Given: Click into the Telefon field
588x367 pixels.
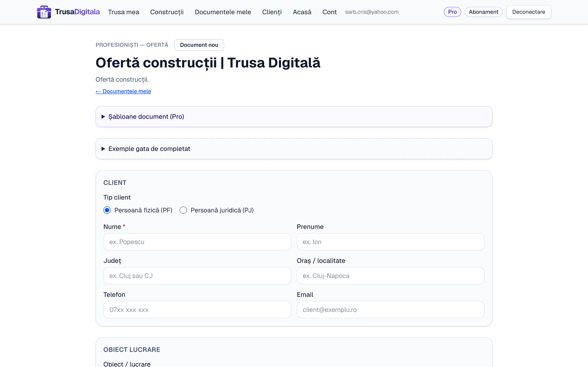Looking at the screenshot, I should pyautogui.click(x=197, y=310).
